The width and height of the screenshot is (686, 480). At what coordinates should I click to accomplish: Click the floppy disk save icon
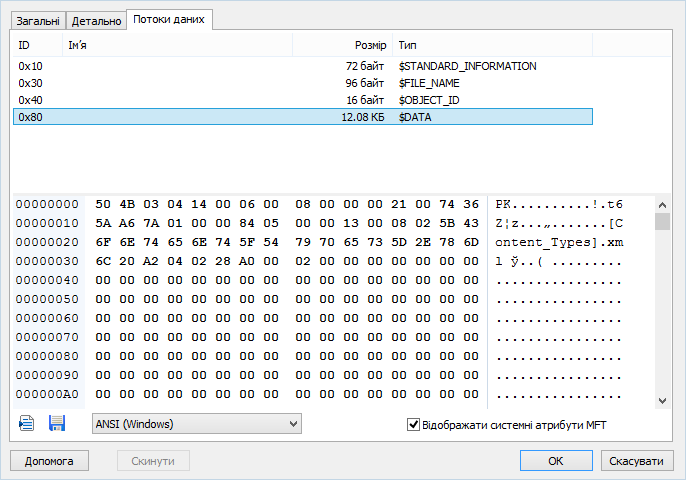(x=57, y=424)
